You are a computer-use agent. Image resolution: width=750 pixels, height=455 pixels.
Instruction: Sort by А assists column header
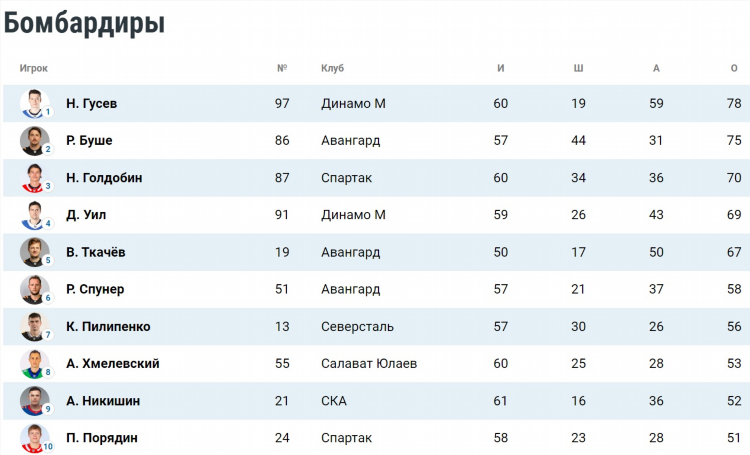(x=656, y=68)
